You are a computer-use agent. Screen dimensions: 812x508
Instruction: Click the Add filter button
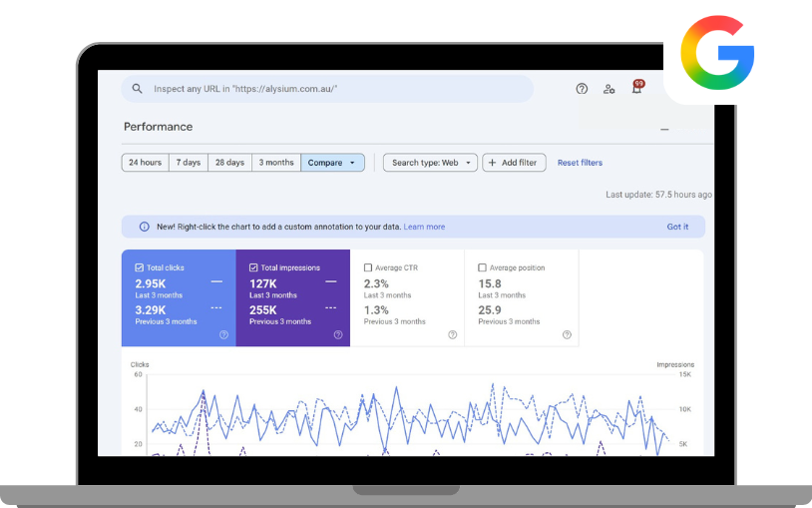[x=514, y=163]
